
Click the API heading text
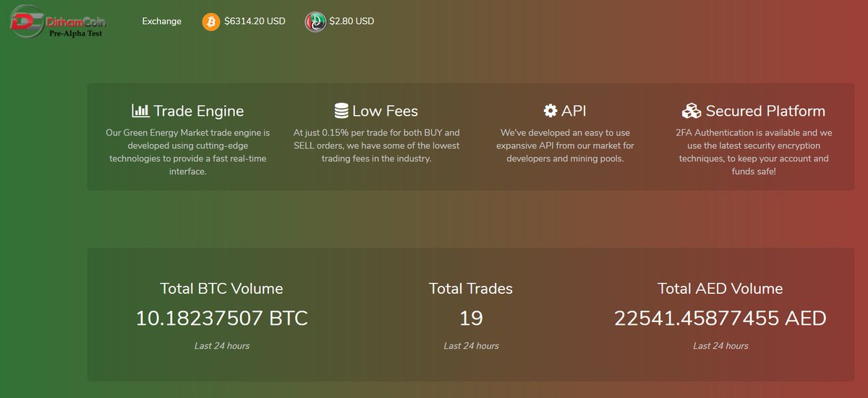tap(574, 111)
